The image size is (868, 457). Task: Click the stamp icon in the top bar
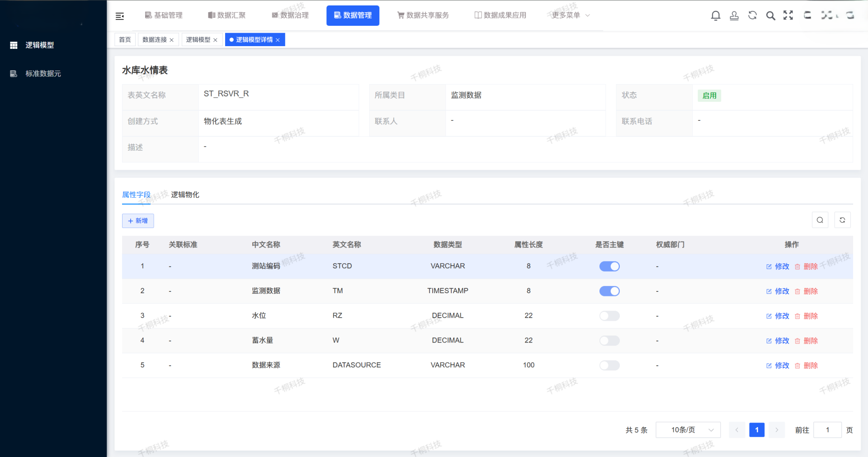coord(734,15)
